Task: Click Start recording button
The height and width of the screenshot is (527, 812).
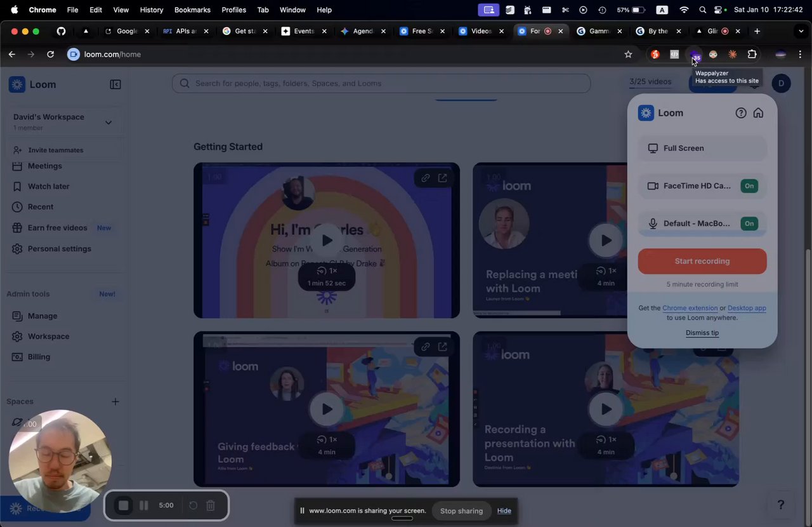Action: 702,261
